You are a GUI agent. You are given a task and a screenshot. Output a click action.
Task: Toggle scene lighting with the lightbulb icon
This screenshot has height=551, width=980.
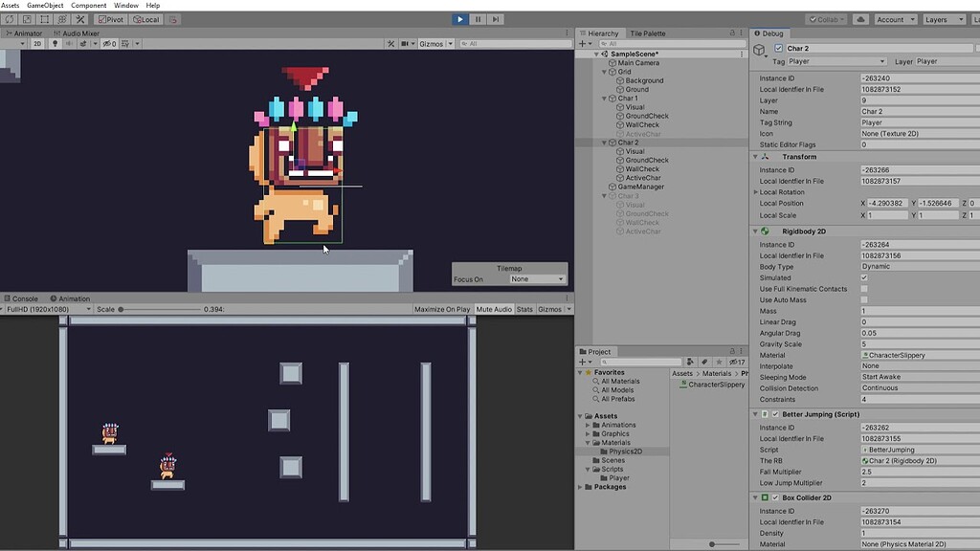point(55,43)
